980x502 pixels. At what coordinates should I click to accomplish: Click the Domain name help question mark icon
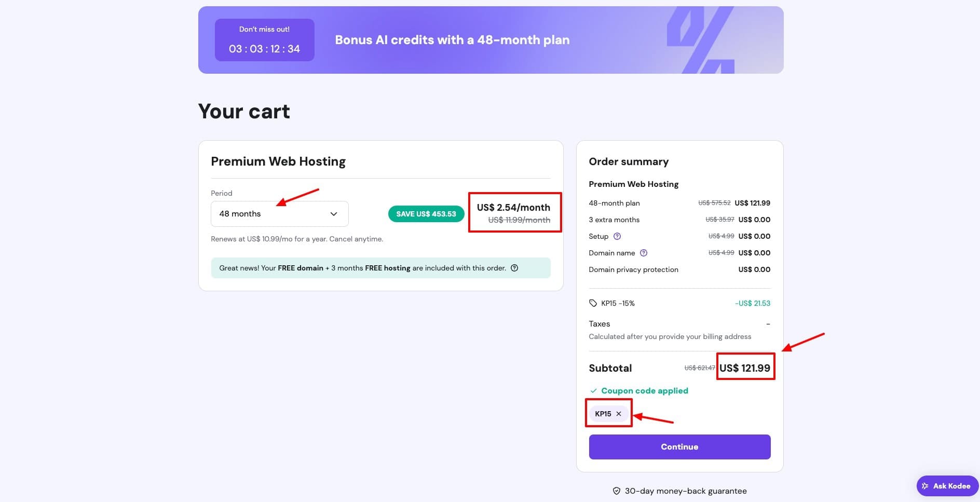(x=643, y=253)
